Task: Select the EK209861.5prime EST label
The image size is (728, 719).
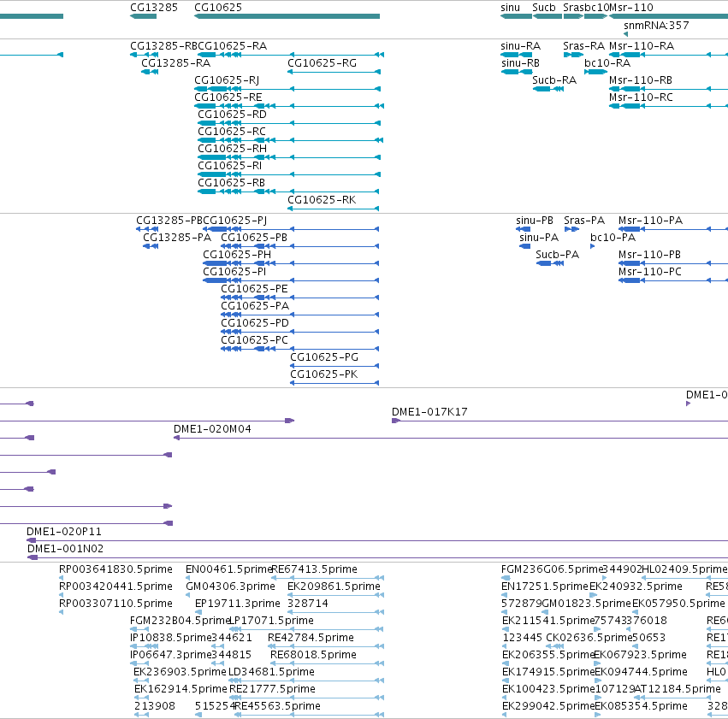Action: [x=334, y=586]
